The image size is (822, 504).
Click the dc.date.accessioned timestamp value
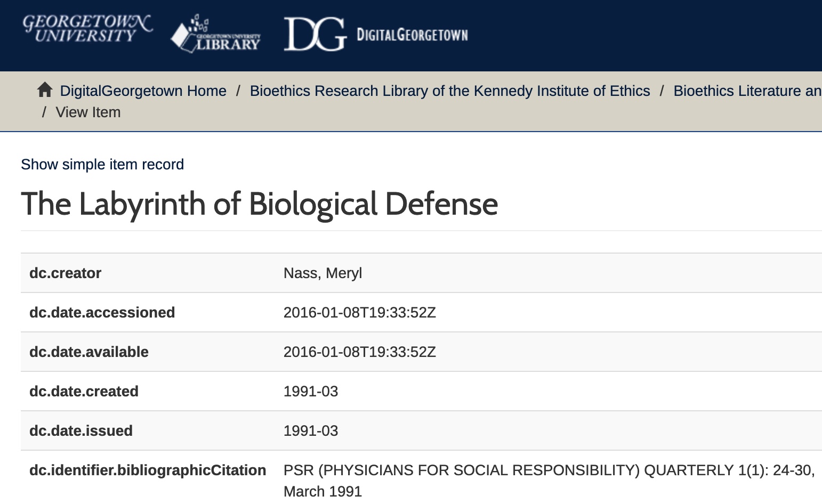pyautogui.click(x=359, y=313)
